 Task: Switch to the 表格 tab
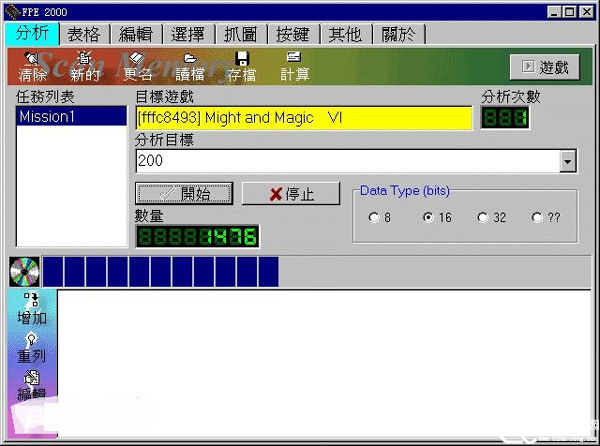(x=84, y=34)
